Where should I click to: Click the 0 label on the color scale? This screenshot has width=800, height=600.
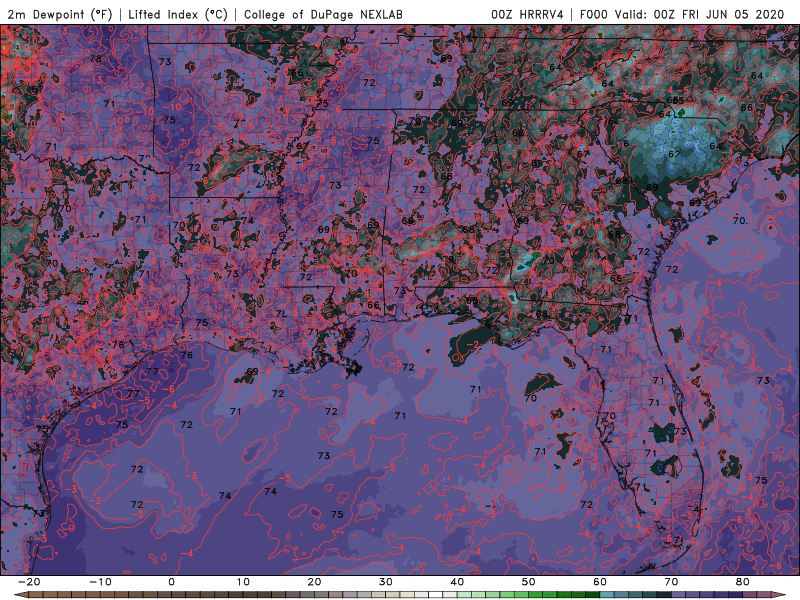[171, 582]
